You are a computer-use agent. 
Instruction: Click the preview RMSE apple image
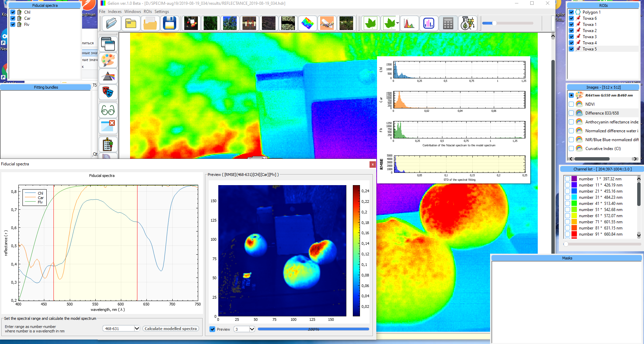point(282,251)
